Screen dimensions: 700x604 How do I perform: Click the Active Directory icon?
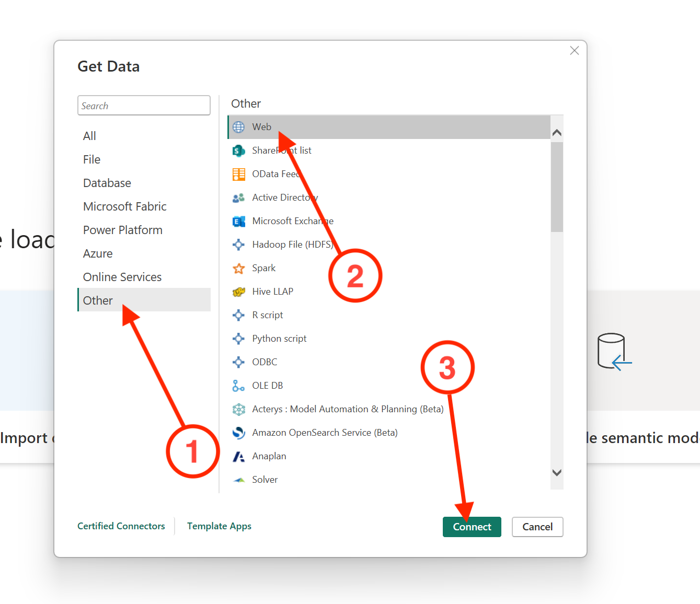(238, 198)
